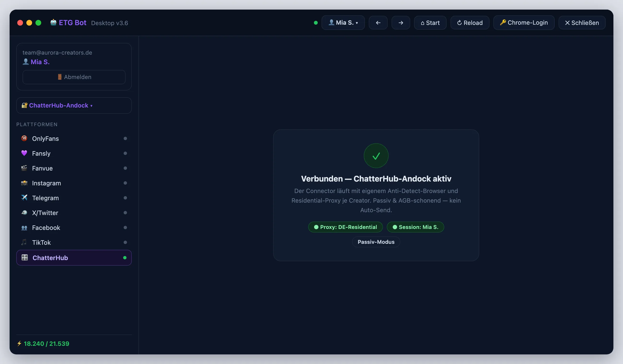Select OnlyFans platform
The width and height of the screenshot is (623, 364).
[x=74, y=139]
